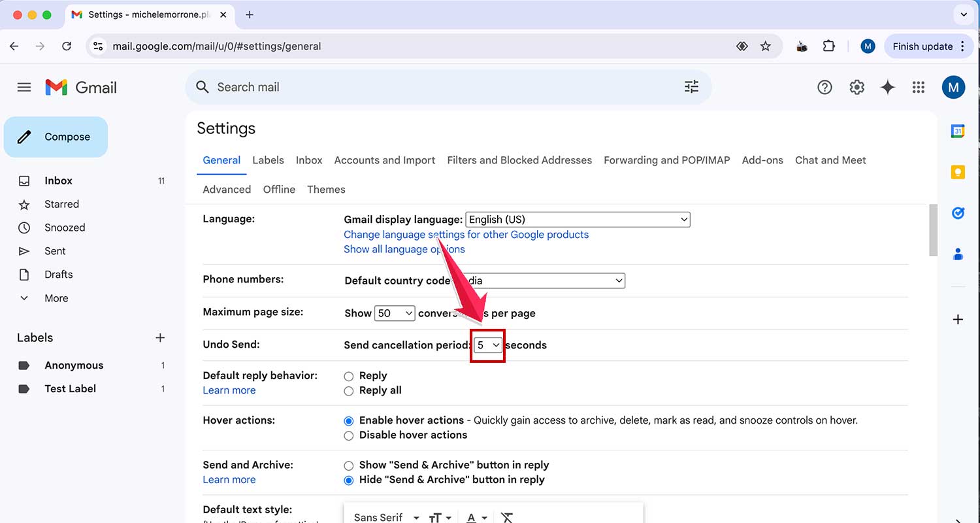The image size is (980, 523).
Task: Switch to the Themes settings tab
Action: click(x=326, y=189)
